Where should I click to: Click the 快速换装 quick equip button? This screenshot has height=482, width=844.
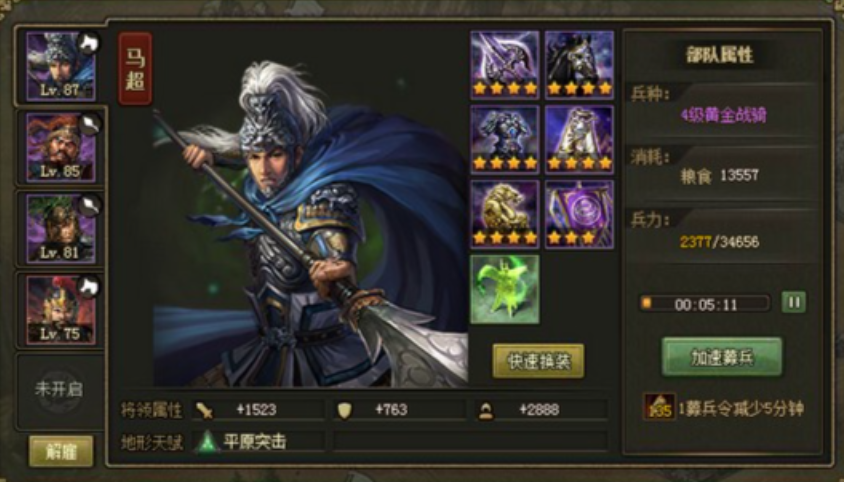tap(538, 361)
